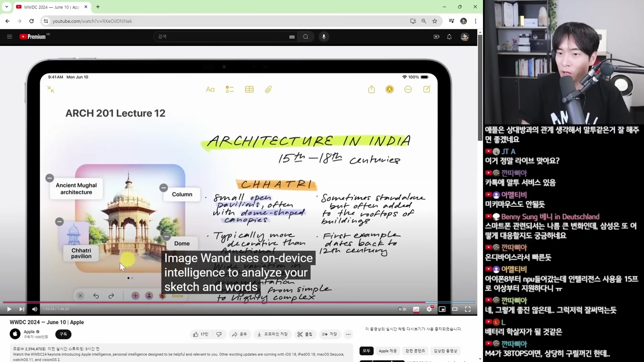Select the 모두 filter chip

pyautogui.click(x=367, y=351)
